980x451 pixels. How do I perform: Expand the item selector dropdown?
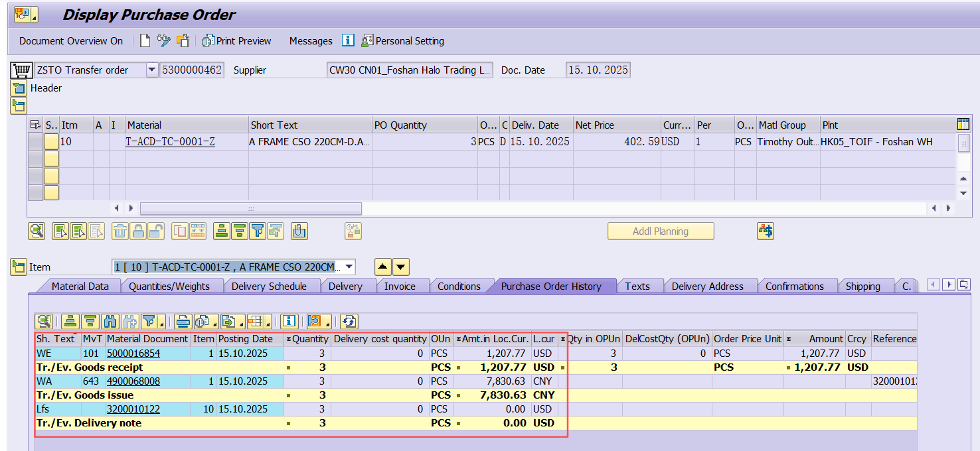coord(348,267)
